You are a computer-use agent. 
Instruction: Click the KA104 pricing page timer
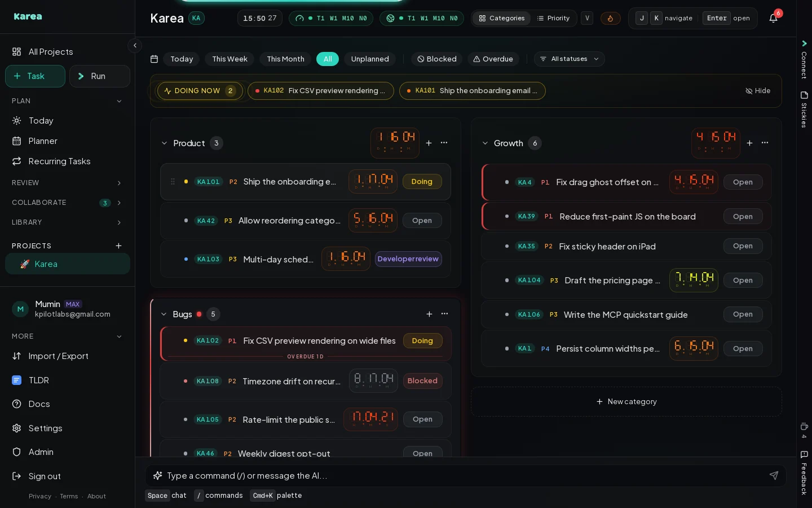click(694, 280)
